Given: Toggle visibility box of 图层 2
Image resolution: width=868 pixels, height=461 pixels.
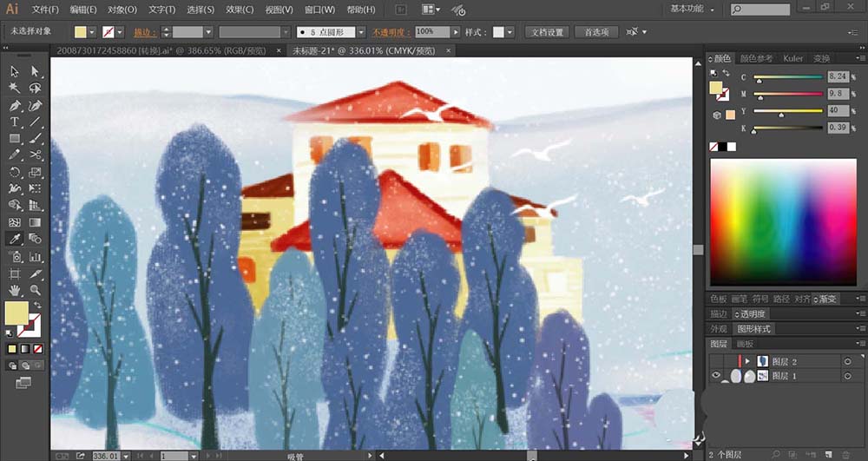Looking at the screenshot, I should coord(716,361).
